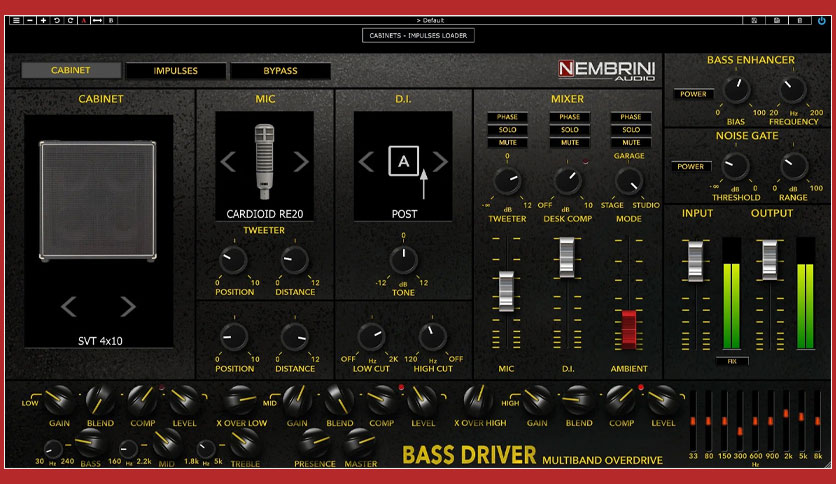Image resolution: width=836 pixels, height=484 pixels.
Task: Click the undo arrow icon
Action: 57,20
